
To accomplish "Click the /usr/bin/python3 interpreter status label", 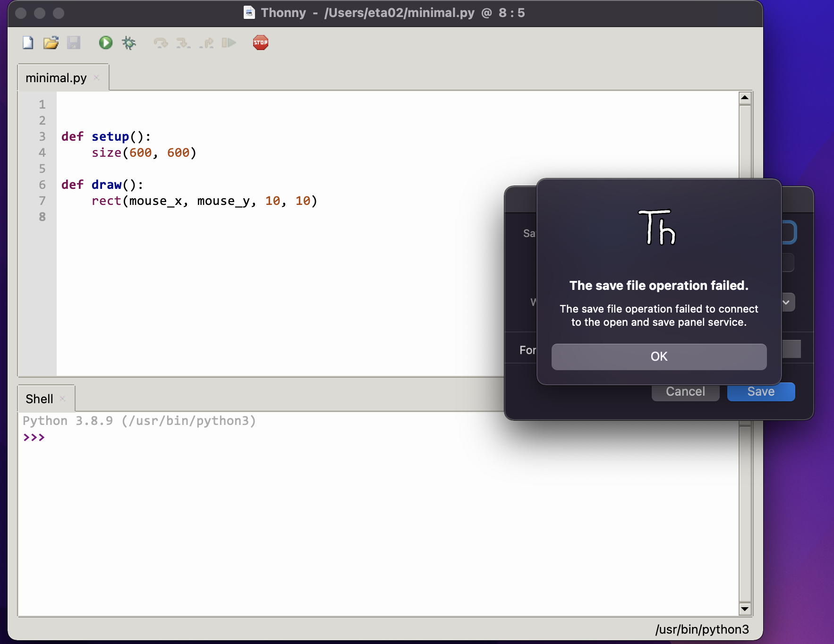I will (702, 629).
